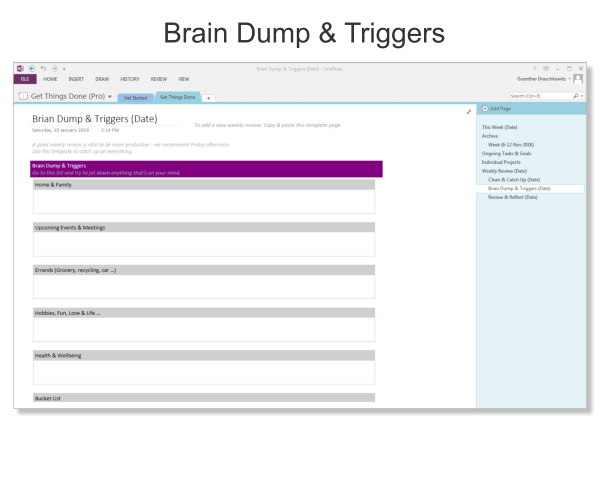This screenshot has width=600, height=490.
Task: Open the Get Things Done (Pro) notebook dropdown
Action: (x=110, y=97)
